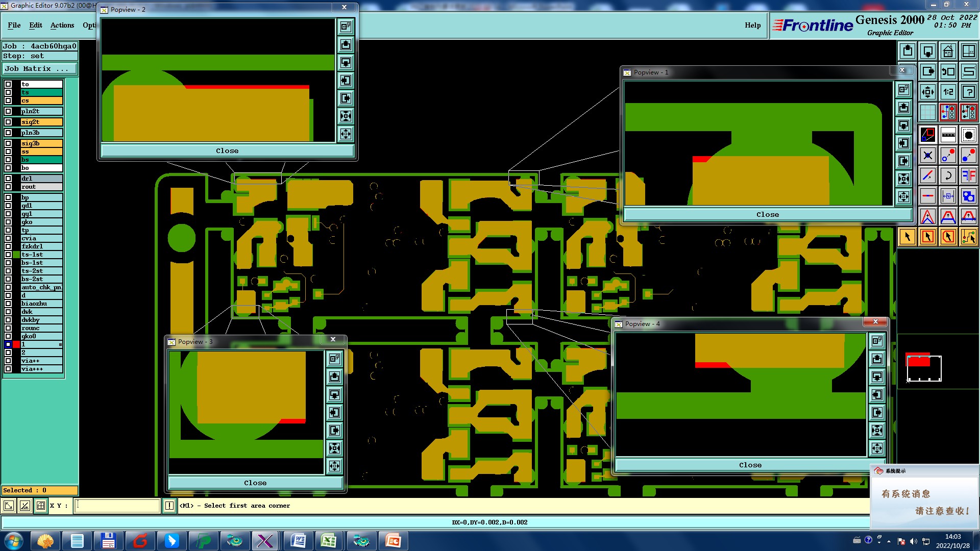Click the Home view icon
This screenshot has height=551, width=980.
[948, 51]
